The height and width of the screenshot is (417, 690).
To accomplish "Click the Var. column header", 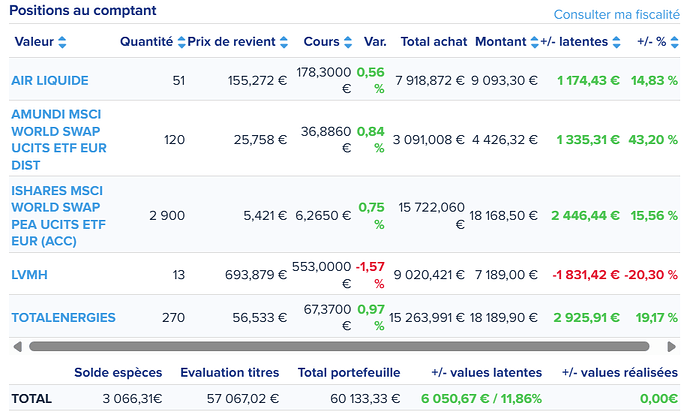I will (375, 42).
